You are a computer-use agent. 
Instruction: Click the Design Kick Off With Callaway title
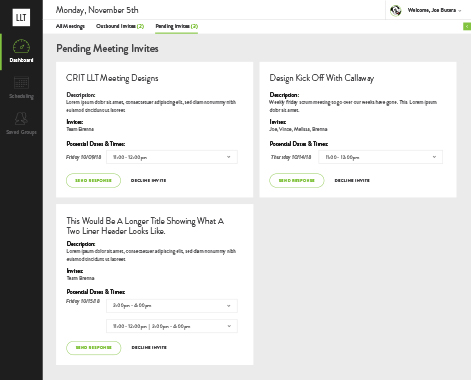(x=322, y=78)
